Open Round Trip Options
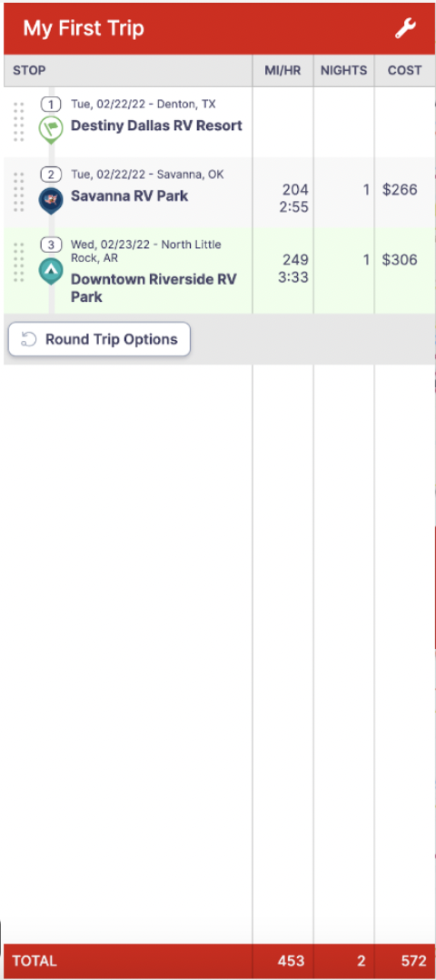This screenshot has height=980, width=436. [99, 339]
